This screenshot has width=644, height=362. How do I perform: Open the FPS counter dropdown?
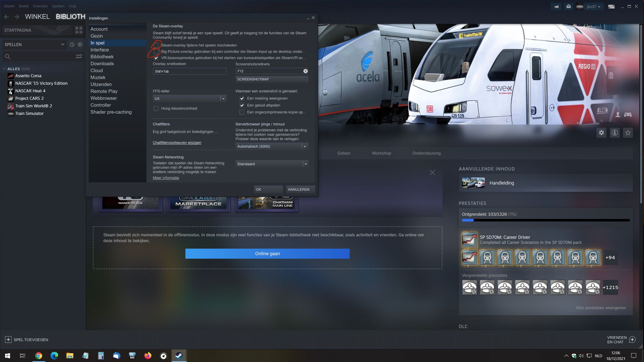pyautogui.click(x=189, y=99)
